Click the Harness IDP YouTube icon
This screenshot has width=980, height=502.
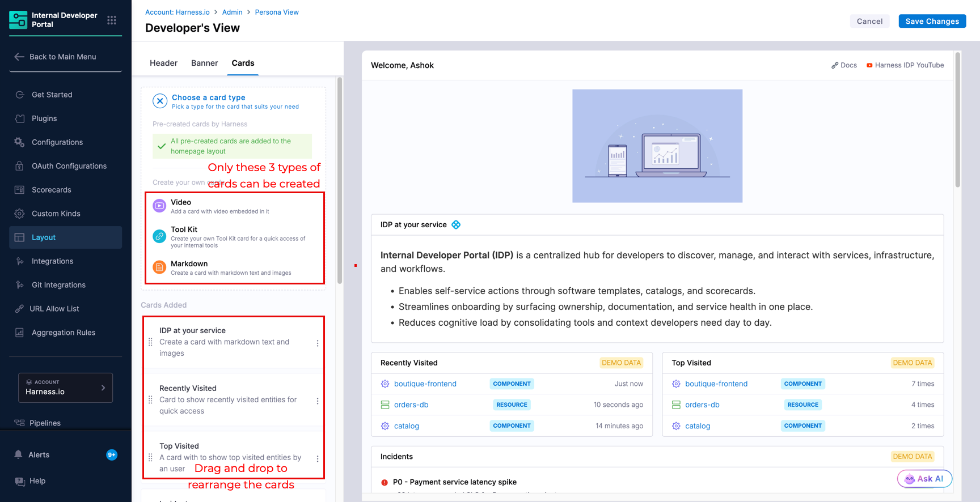tap(869, 65)
